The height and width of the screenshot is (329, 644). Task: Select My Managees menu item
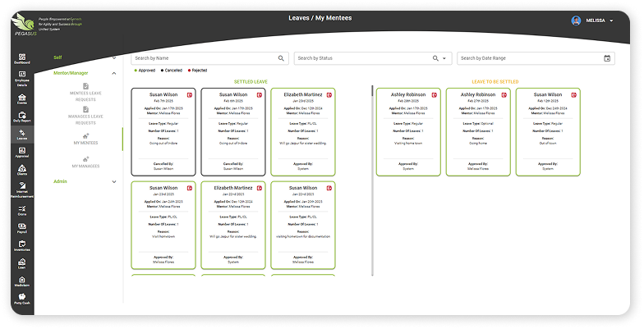[x=85, y=162]
